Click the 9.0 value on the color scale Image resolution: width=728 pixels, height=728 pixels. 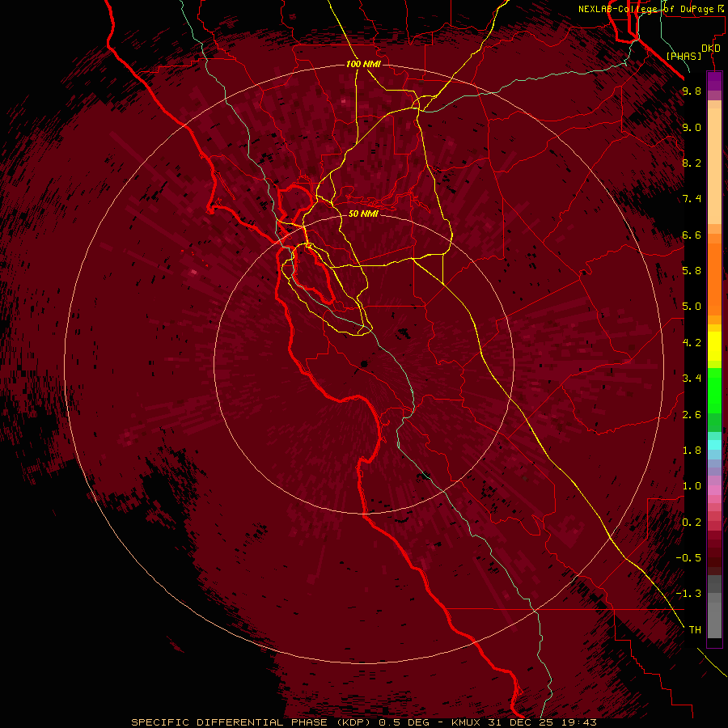point(692,127)
